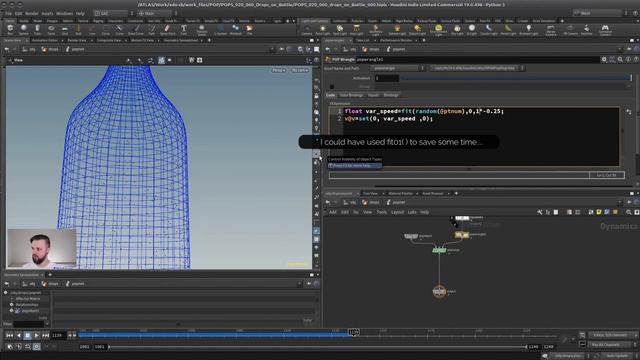The height and width of the screenshot is (360, 640).
Task: Select the Font shelf tool
Action: tap(184, 29)
